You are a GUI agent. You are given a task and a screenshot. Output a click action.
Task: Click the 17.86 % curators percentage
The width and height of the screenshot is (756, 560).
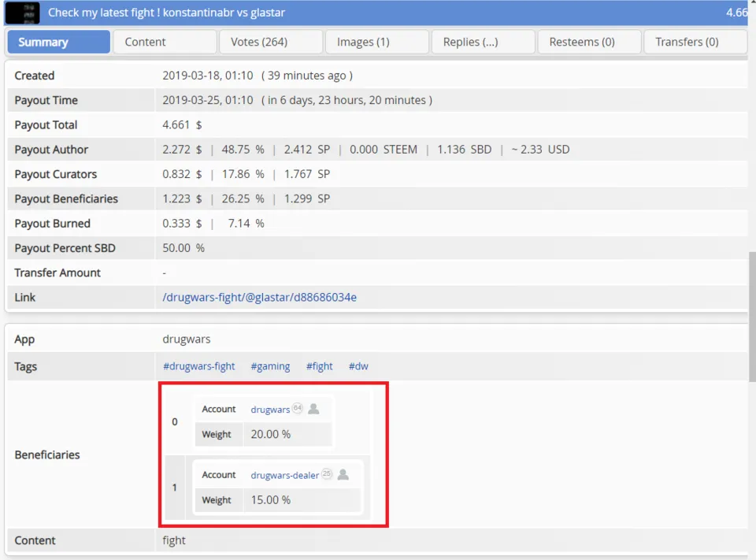click(243, 174)
